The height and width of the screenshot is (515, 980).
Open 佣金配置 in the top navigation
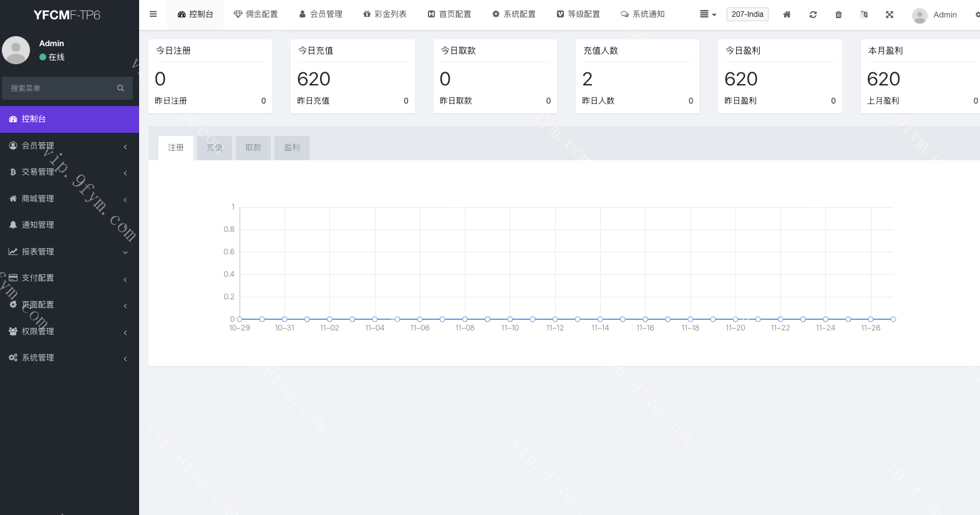point(256,14)
